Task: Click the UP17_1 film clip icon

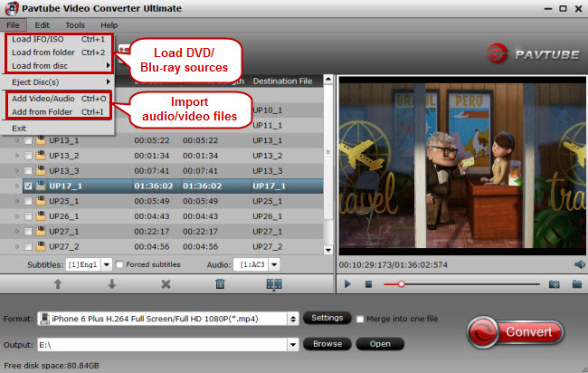Action: click(x=41, y=186)
